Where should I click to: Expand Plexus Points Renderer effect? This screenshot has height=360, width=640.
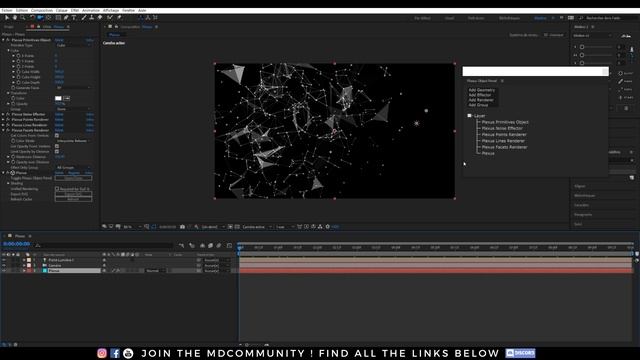tap(3, 120)
